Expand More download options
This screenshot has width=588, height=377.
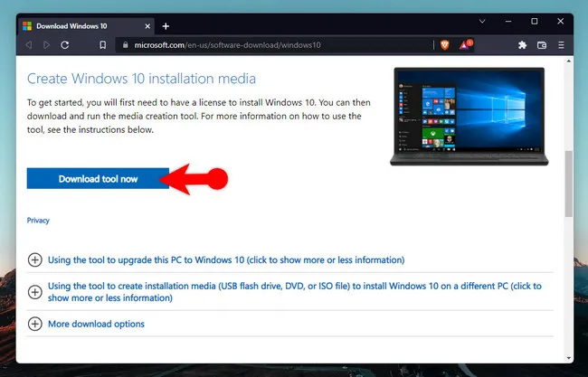(x=86, y=324)
